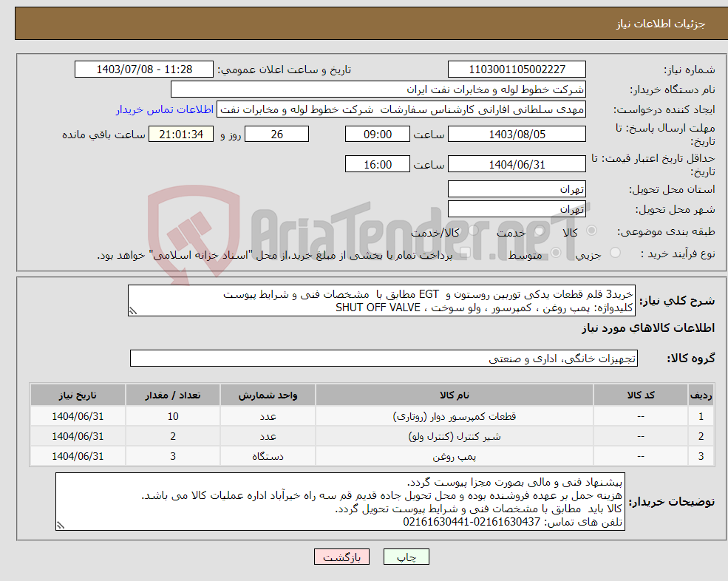
Task: Click date 1404/06/31 in compressor parts row
Action: 78,416
